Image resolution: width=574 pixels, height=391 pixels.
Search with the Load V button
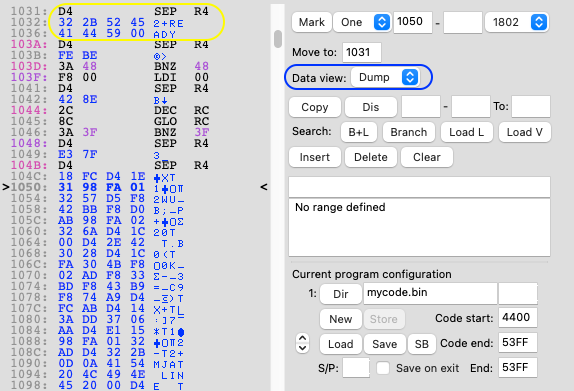click(525, 132)
